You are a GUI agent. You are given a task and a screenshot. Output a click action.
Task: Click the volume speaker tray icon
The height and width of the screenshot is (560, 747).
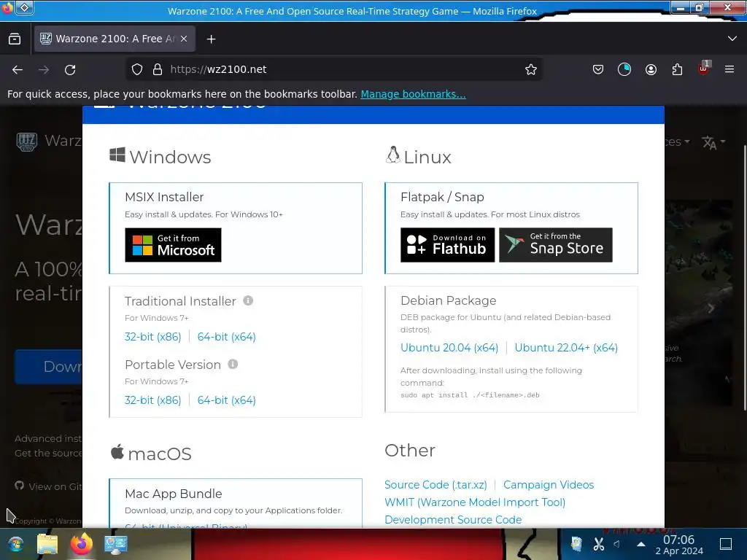[x=617, y=544]
